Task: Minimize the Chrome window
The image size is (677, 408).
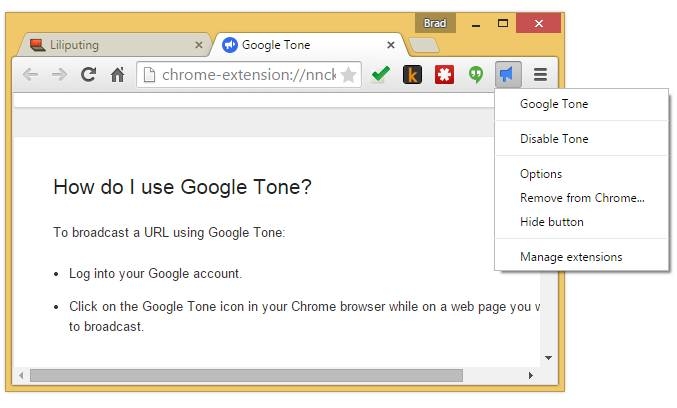Action: pos(476,24)
